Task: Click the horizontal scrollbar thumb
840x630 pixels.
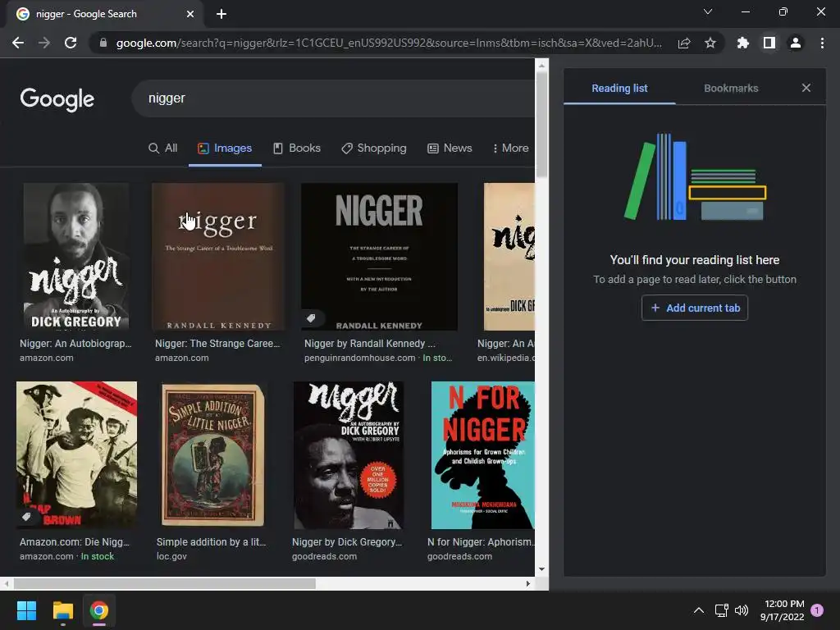Action: click(164, 584)
